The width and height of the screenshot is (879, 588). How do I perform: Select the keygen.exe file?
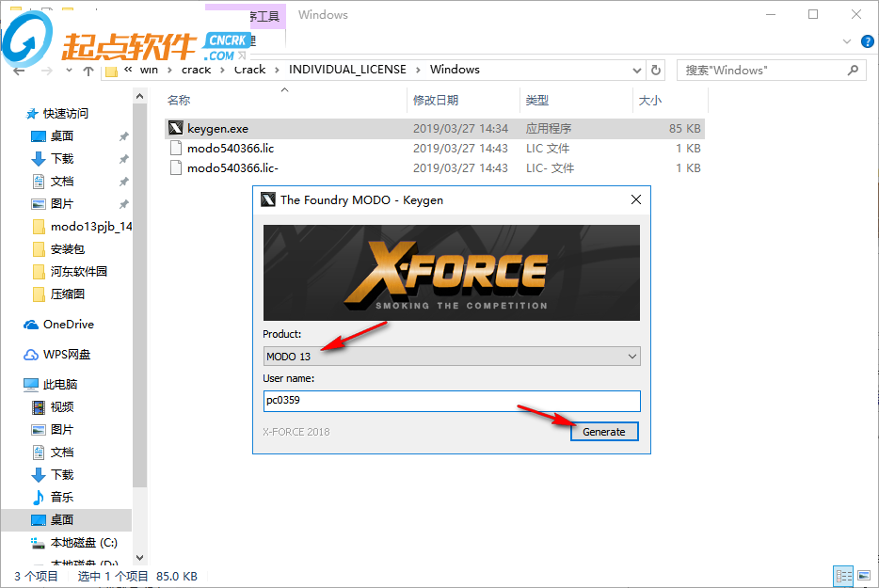435,128
